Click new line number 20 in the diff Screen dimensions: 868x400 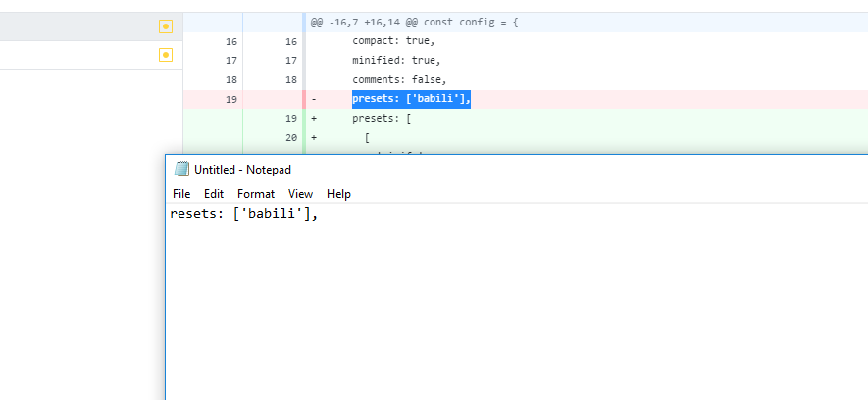(x=291, y=138)
